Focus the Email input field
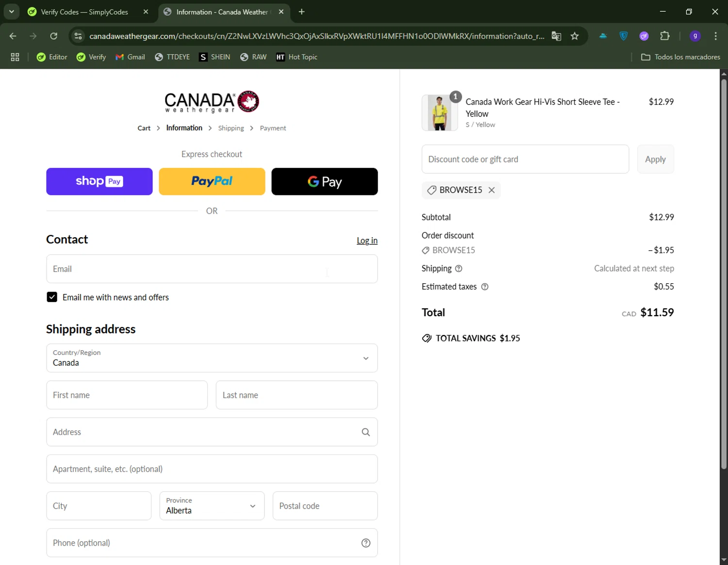 tap(212, 269)
